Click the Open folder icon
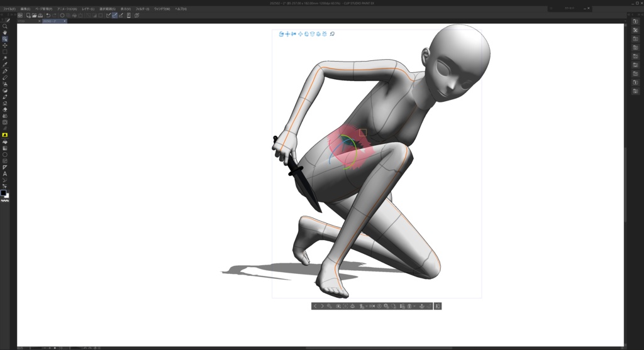The height and width of the screenshot is (350, 644). pos(35,15)
